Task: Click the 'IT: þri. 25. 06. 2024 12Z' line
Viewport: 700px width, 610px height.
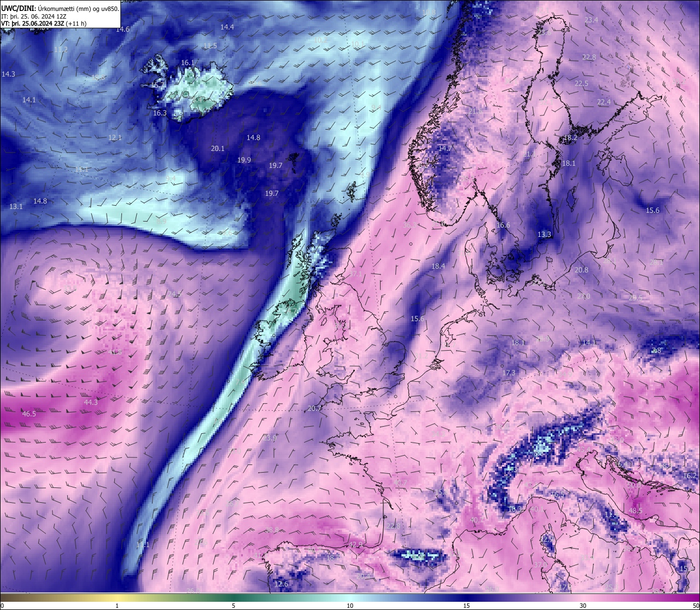Action: pos(34,16)
